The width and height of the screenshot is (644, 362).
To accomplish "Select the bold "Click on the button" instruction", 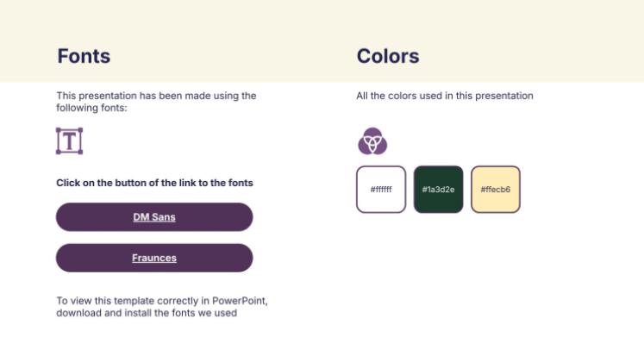I will (154, 183).
